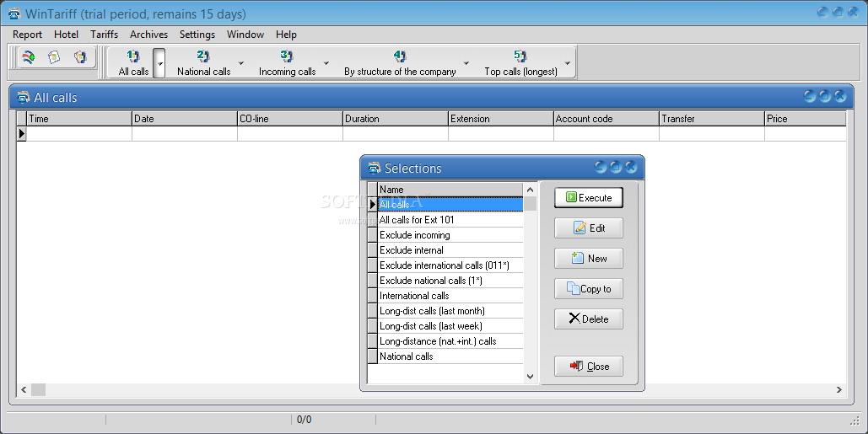The image size is (868, 434).
Task: Click the Edit button in Selections
Action: point(589,228)
